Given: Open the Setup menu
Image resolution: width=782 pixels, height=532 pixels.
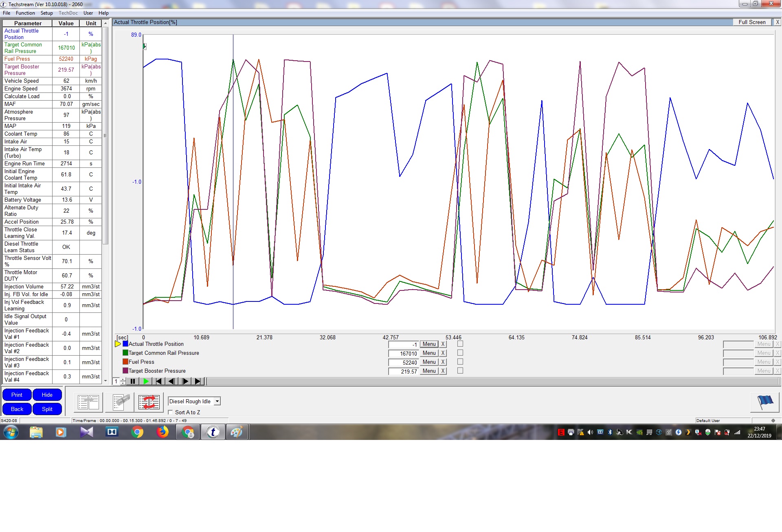Looking at the screenshot, I should [x=46, y=13].
